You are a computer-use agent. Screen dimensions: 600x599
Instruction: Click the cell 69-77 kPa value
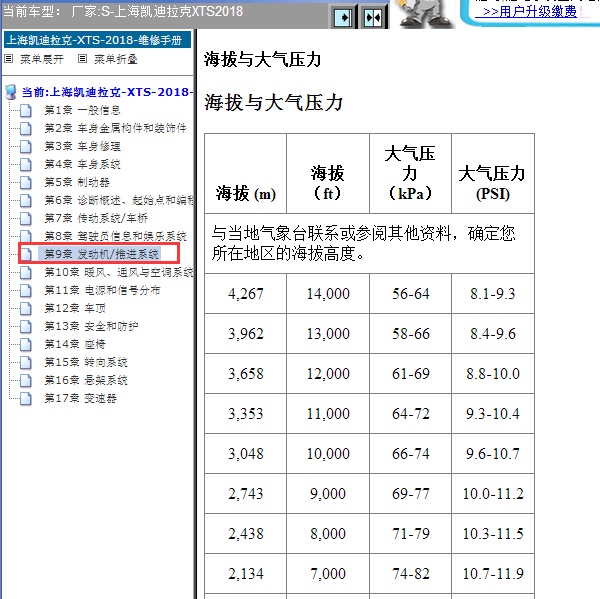(411, 494)
